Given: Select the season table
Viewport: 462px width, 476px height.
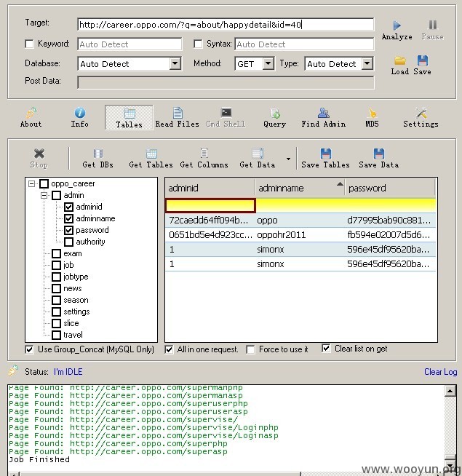Looking at the screenshot, I should (x=76, y=300).
